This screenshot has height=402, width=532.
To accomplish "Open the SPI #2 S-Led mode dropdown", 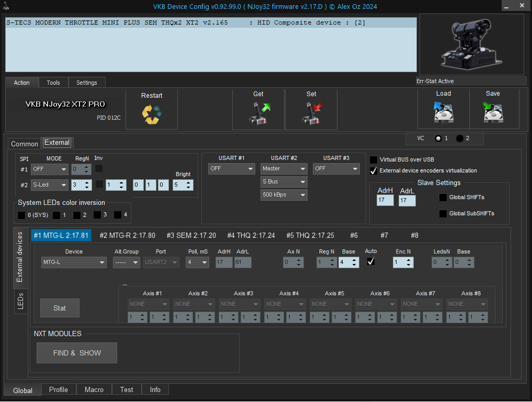I will point(50,185).
